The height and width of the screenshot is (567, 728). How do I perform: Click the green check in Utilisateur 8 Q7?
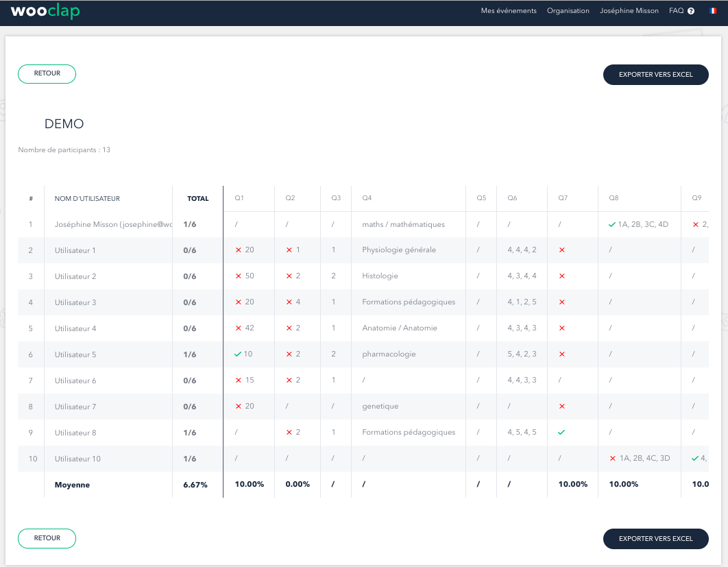(x=561, y=433)
